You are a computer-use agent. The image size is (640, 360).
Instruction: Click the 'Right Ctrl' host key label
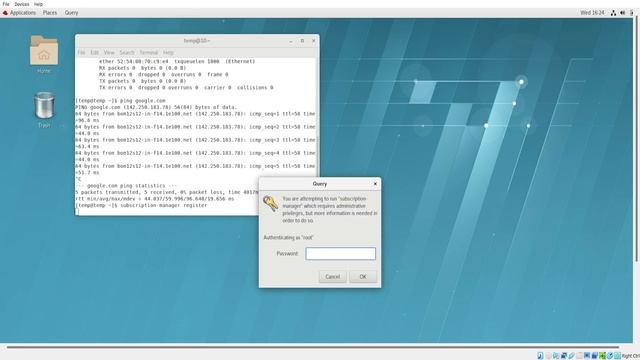pyautogui.click(x=631, y=356)
